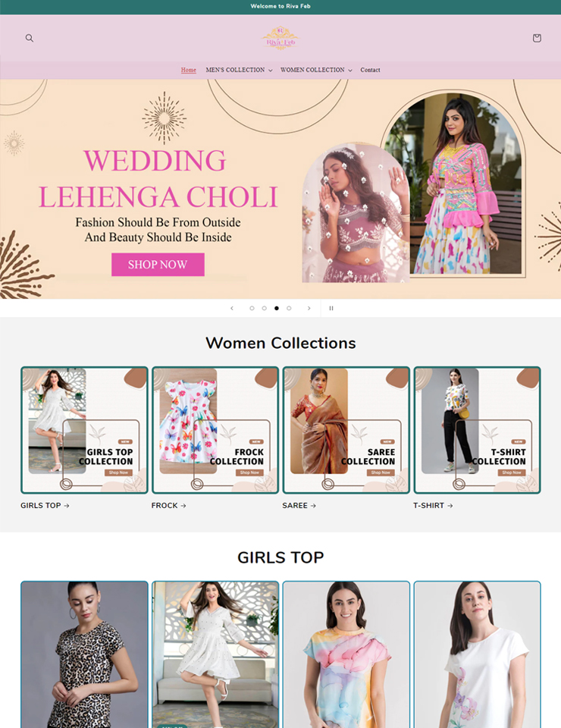This screenshot has height=728, width=561.
Task: Open the leopard print top product
Action: click(x=84, y=654)
